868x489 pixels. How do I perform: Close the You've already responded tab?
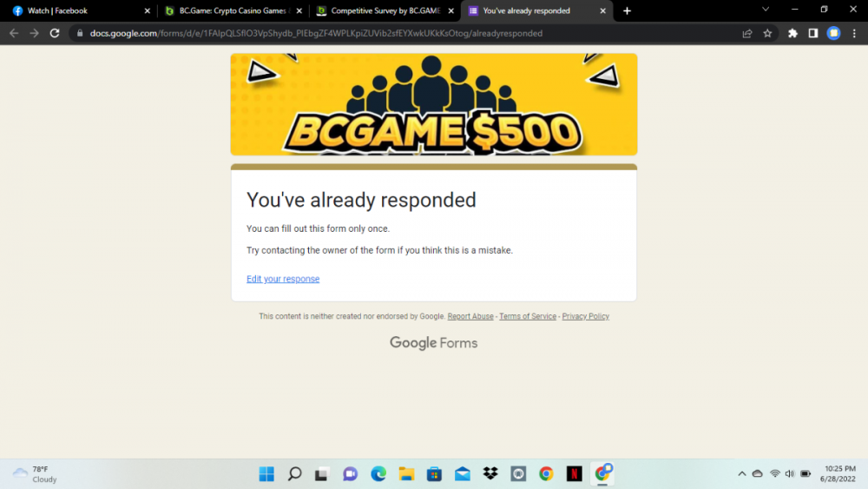point(603,10)
